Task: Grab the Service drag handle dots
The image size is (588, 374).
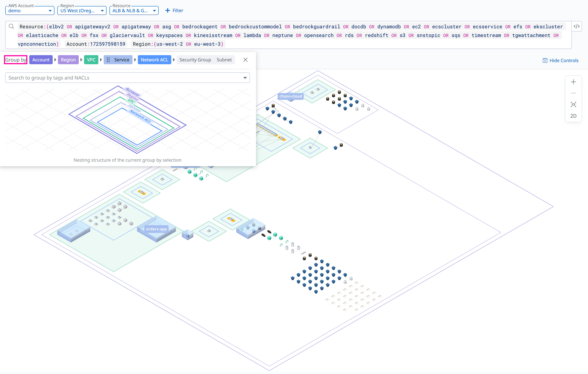Action: click(108, 60)
